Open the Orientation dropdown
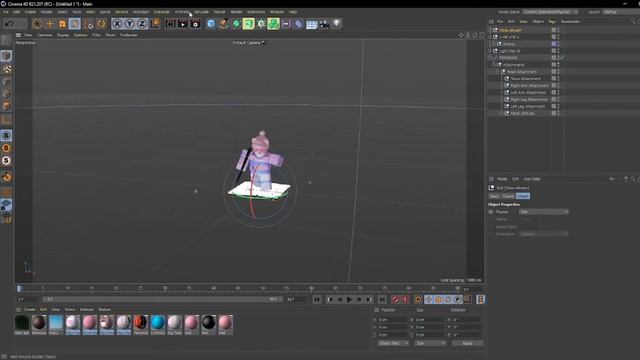640x360 pixels. pyautogui.click(x=544, y=234)
